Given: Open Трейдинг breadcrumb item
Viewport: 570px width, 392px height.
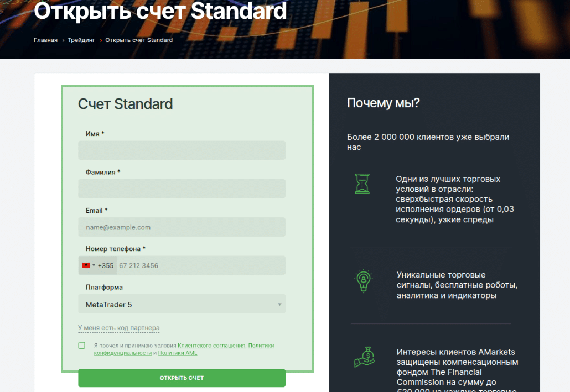Looking at the screenshot, I should pyautogui.click(x=81, y=40).
